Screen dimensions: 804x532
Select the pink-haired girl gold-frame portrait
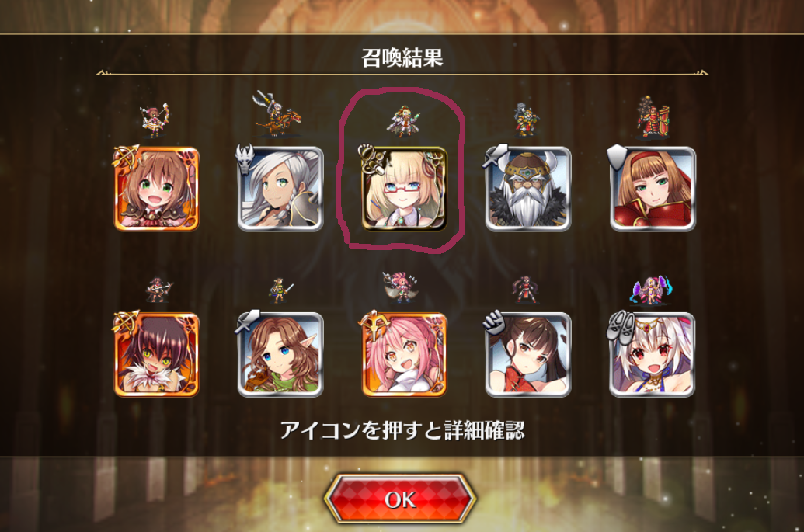pos(405,355)
